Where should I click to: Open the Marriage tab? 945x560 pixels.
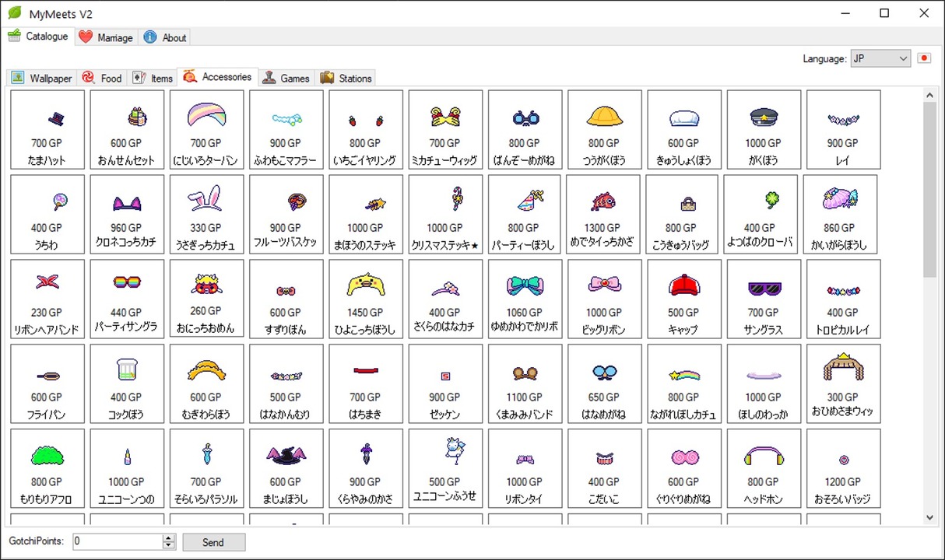pos(106,37)
